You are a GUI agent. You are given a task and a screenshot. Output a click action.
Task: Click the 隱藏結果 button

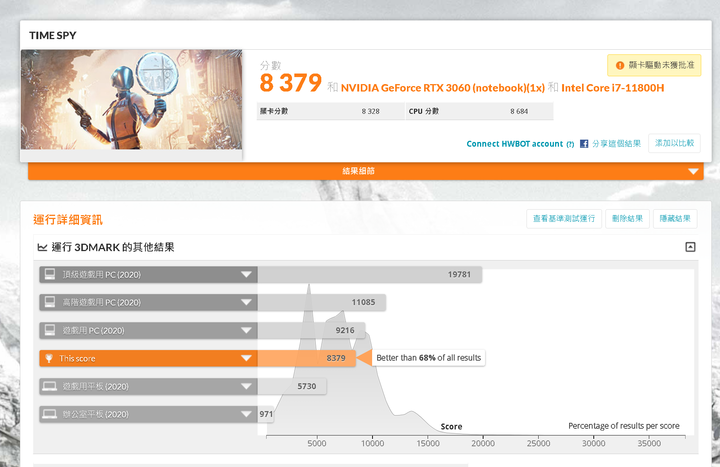click(675, 219)
